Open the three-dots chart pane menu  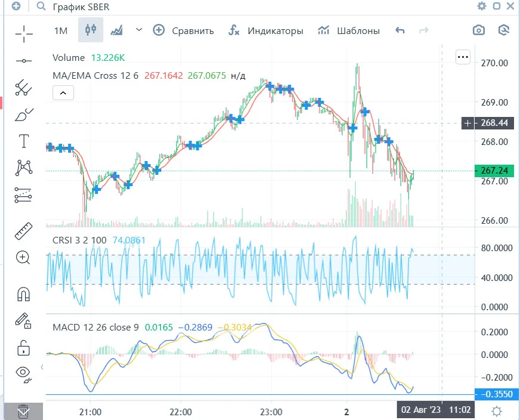click(463, 57)
